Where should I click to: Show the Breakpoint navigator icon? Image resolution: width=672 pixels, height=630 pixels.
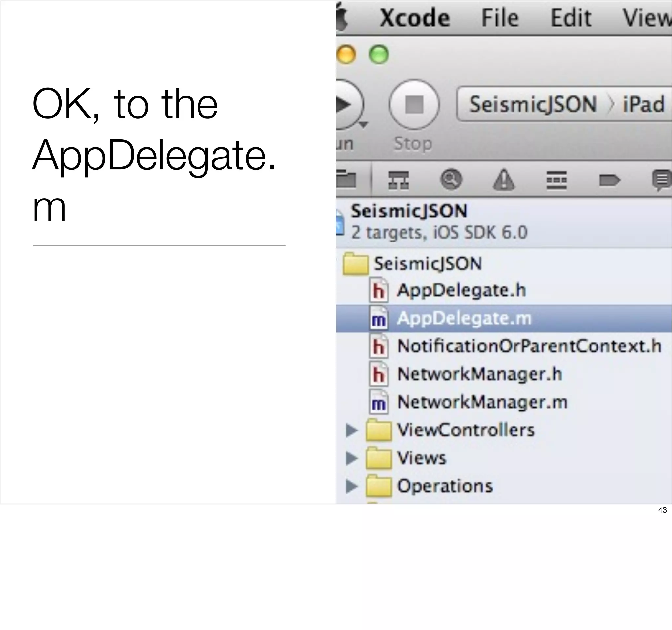609,180
